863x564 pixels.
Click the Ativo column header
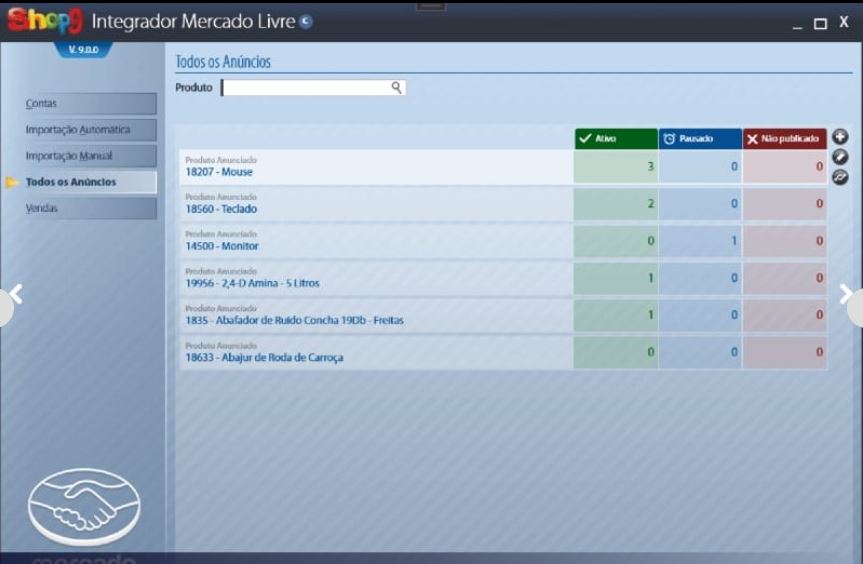tap(616, 139)
